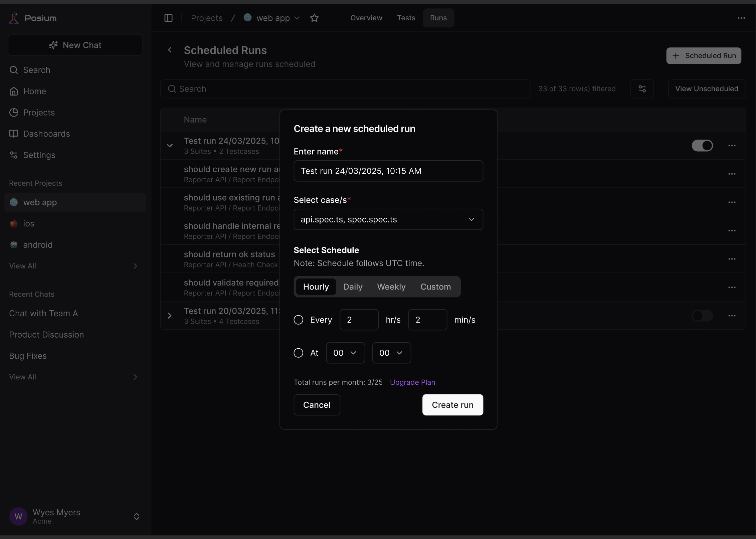This screenshot has width=756, height=539.
Task: Collapse the Test run 24/03/2025 row
Action: (x=170, y=146)
